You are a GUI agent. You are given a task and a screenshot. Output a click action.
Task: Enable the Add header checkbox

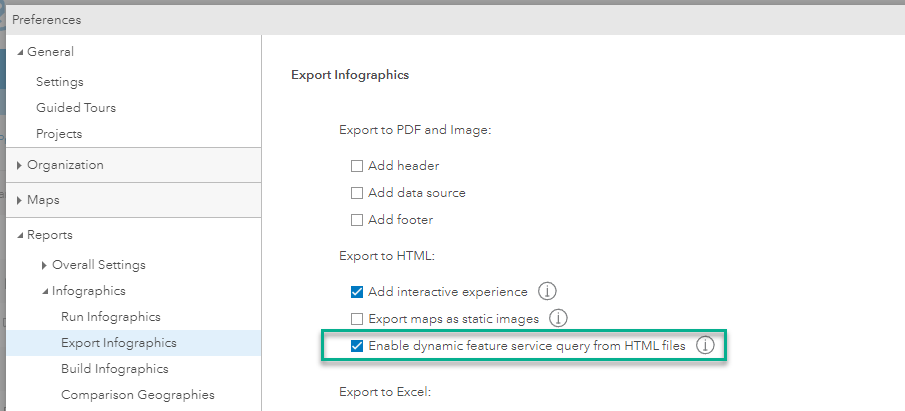(357, 166)
